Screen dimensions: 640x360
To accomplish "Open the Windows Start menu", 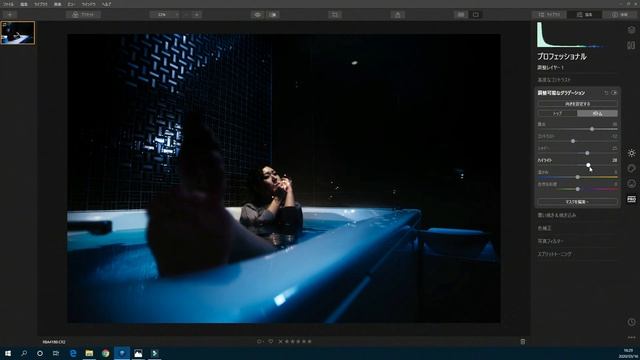I will (8, 353).
